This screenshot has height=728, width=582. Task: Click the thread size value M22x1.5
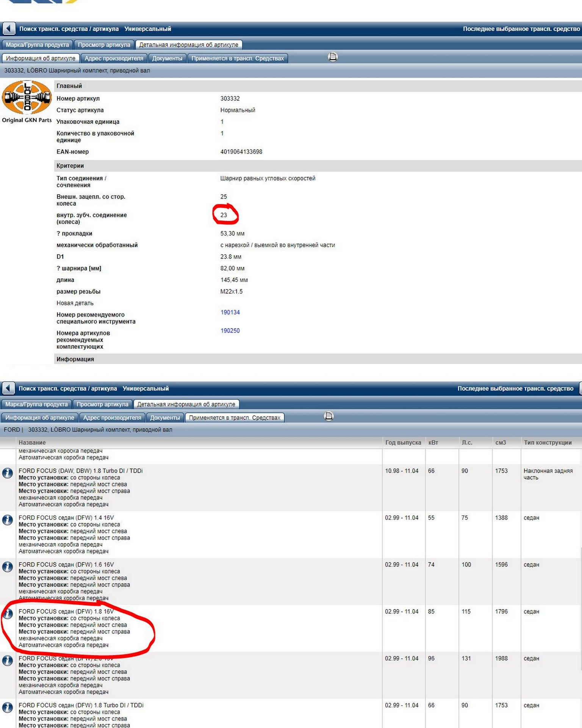[x=232, y=292]
